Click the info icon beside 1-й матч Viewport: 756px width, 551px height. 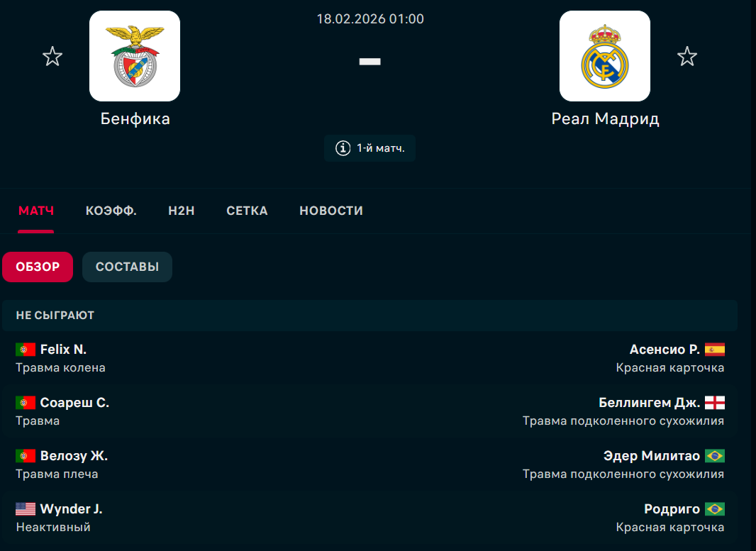tap(343, 148)
